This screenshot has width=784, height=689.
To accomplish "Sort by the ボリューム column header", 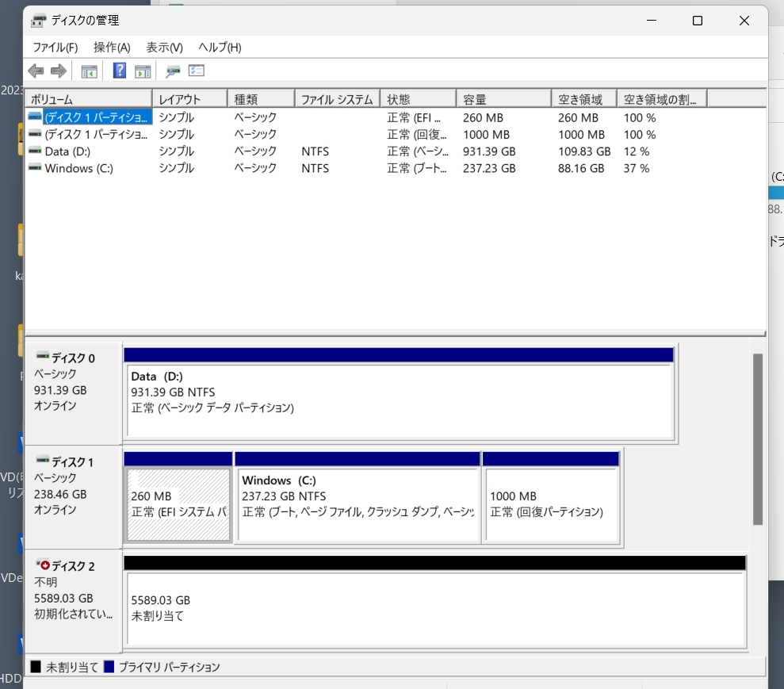I will 87,99.
